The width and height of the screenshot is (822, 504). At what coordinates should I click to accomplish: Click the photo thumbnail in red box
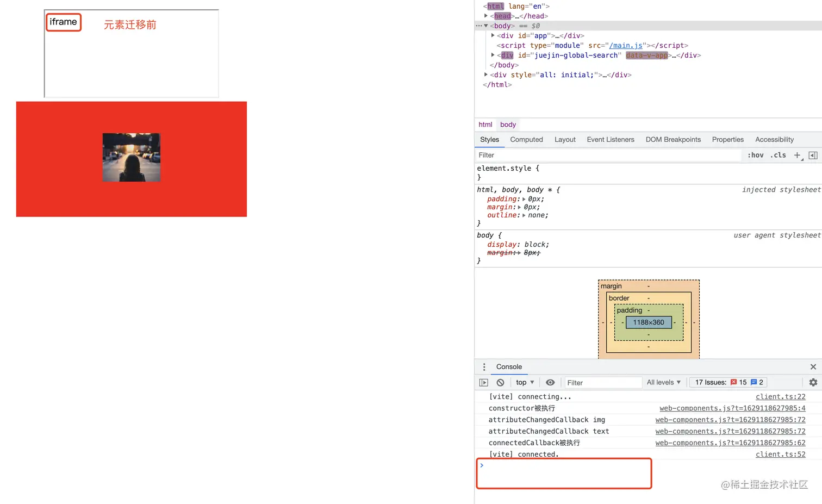pos(132,157)
